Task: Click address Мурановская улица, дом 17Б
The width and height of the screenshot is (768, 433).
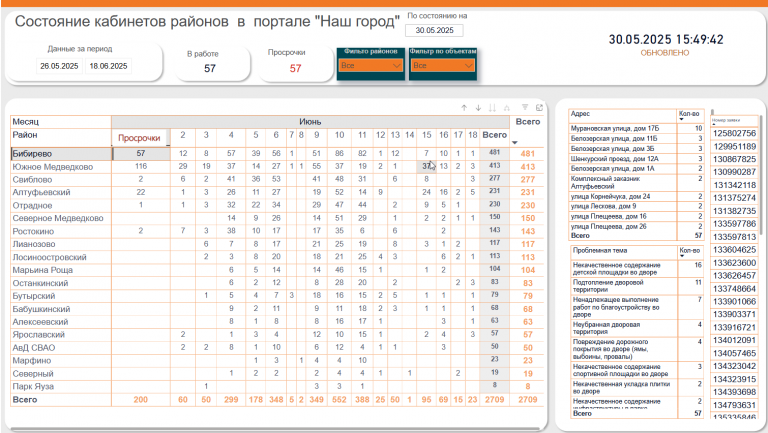Action: (615, 128)
